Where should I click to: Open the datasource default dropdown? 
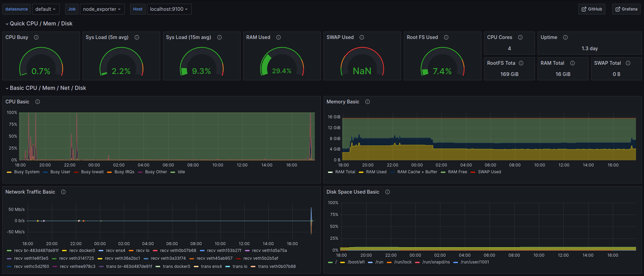click(46, 9)
